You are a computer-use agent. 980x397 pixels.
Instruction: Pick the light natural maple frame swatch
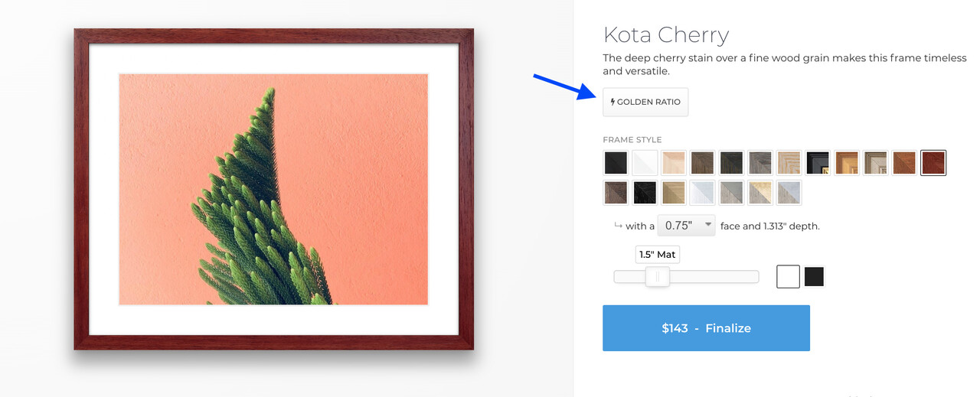(x=674, y=163)
